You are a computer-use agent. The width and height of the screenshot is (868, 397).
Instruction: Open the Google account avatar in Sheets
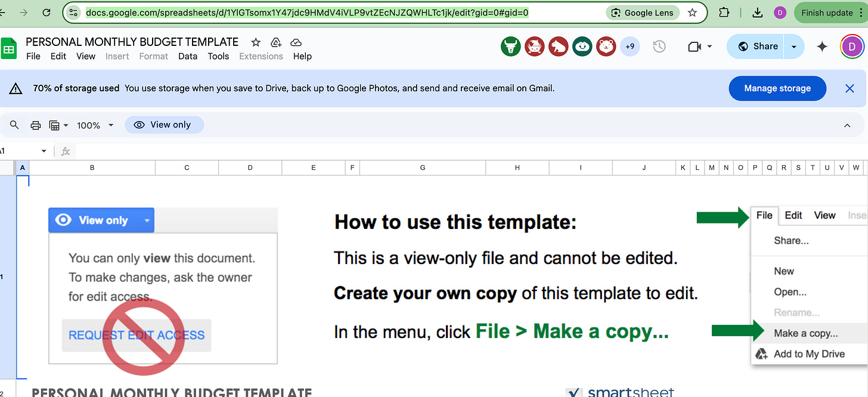(852, 46)
